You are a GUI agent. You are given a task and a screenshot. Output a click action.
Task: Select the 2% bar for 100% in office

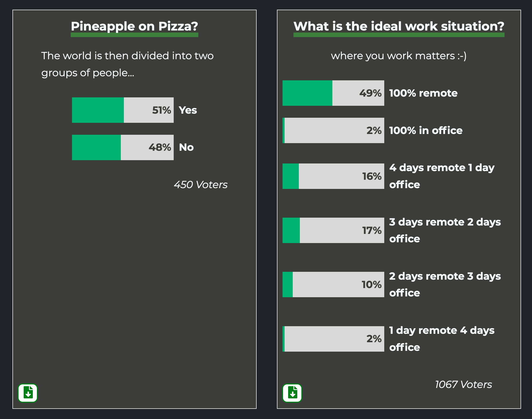point(333,130)
